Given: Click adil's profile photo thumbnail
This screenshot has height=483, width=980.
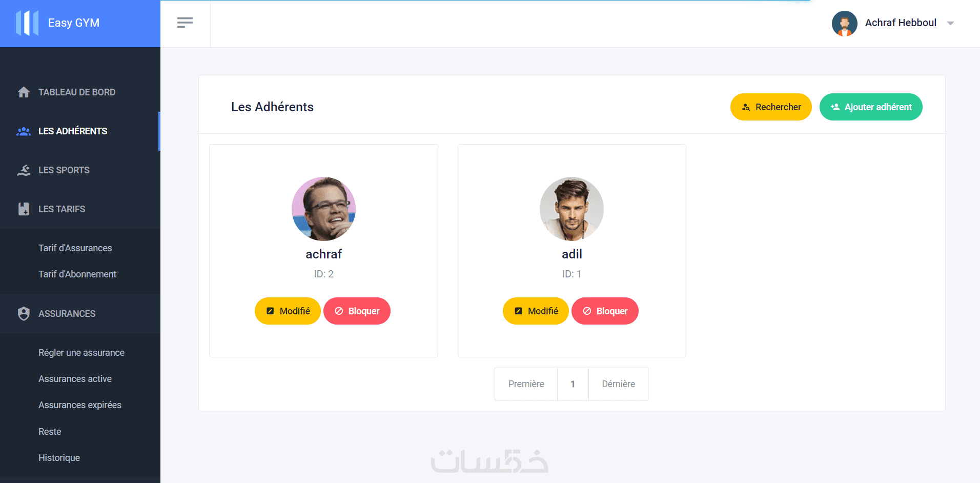Looking at the screenshot, I should (571, 209).
